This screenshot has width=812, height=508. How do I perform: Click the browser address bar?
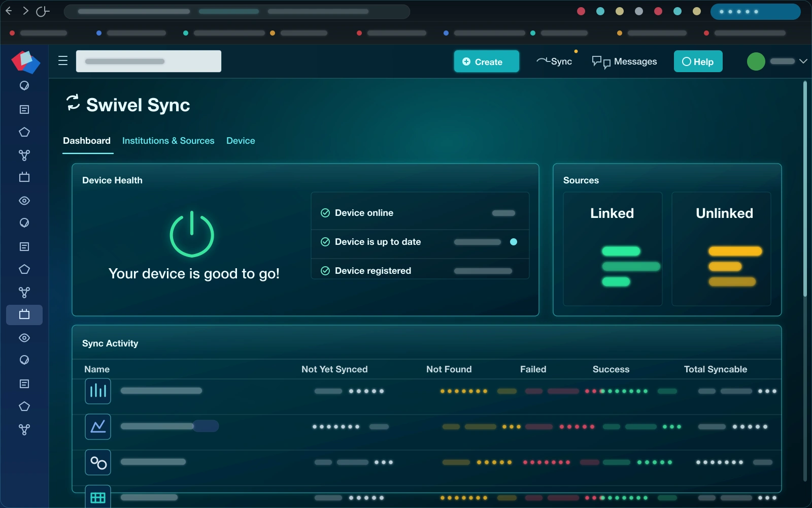(x=236, y=11)
